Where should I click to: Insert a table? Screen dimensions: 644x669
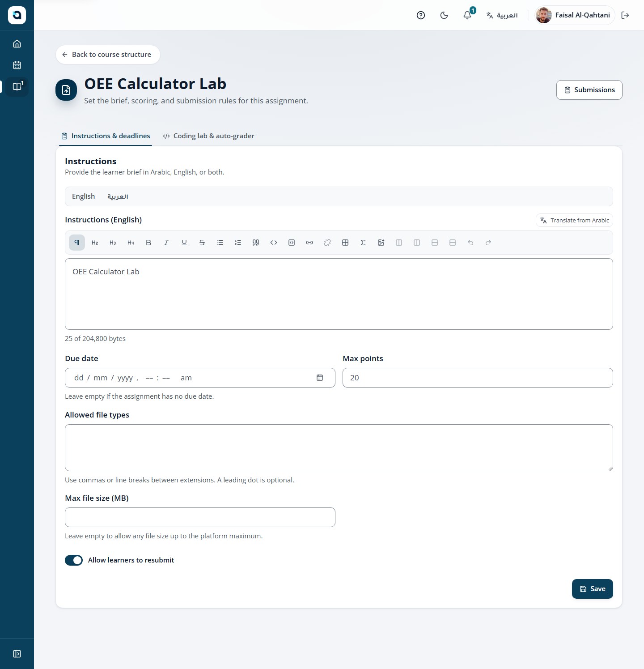(x=345, y=243)
